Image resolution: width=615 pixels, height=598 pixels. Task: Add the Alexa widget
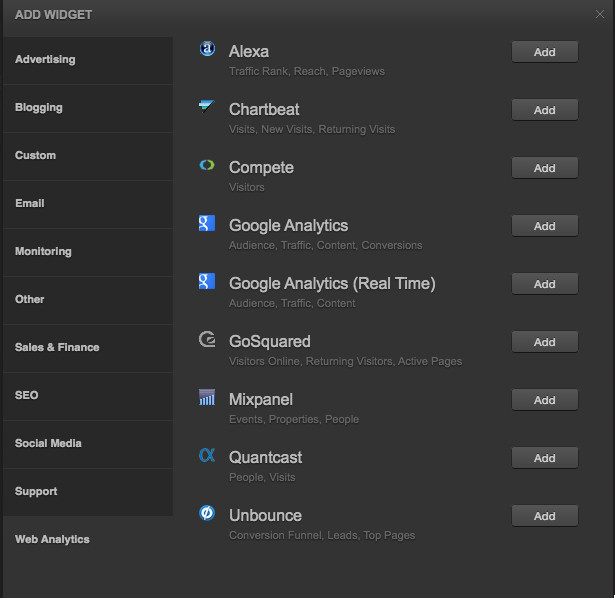(544, 52)
